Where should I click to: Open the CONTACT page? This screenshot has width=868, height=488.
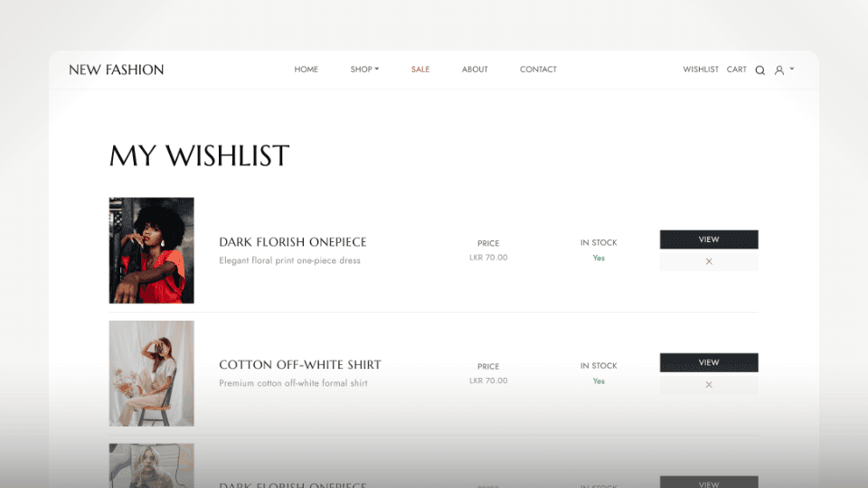tap(538, 70)
